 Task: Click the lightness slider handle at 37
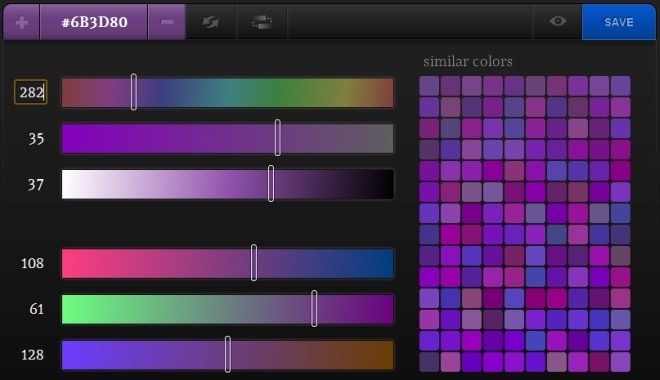[271, 183]
